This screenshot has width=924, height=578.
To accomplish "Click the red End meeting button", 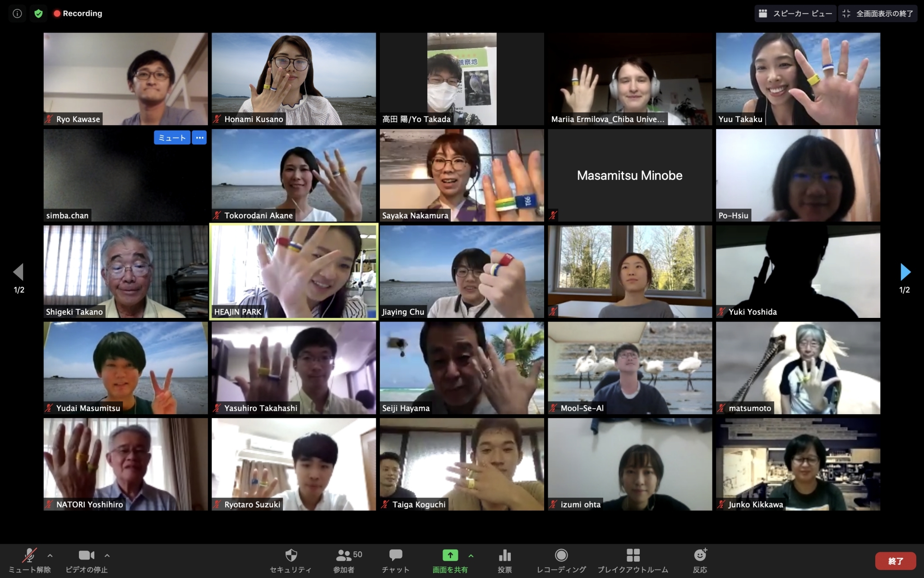I will (x=895, y=561).
